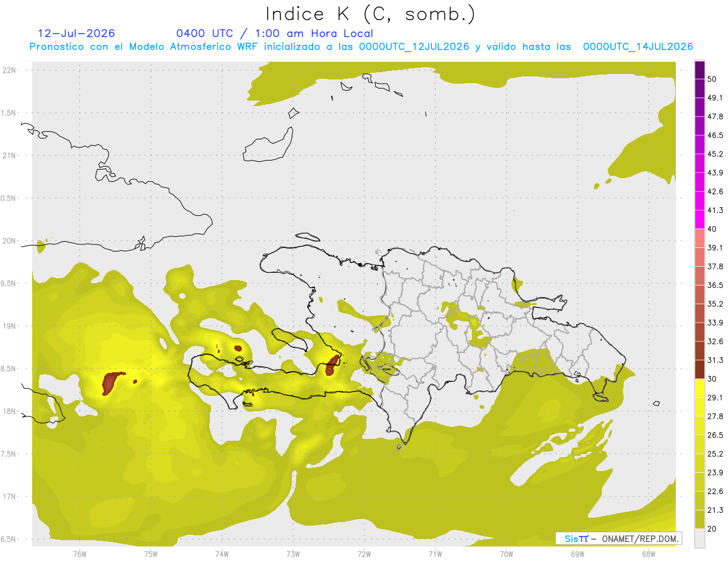Click colorbar value '36.5'

tap(715, 285)
